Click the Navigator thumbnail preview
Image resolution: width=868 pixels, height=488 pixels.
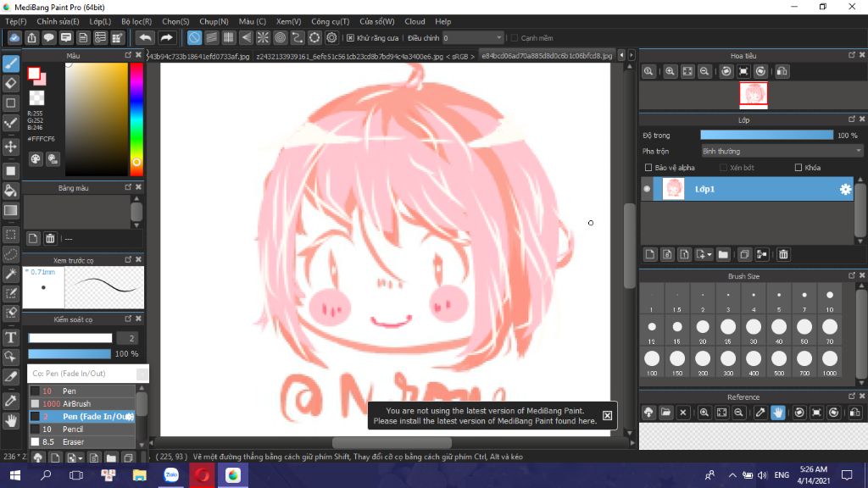(754, 93)
